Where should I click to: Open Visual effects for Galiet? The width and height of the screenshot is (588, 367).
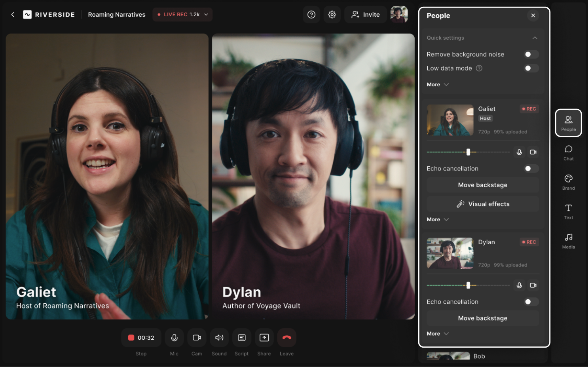(482, 204)
